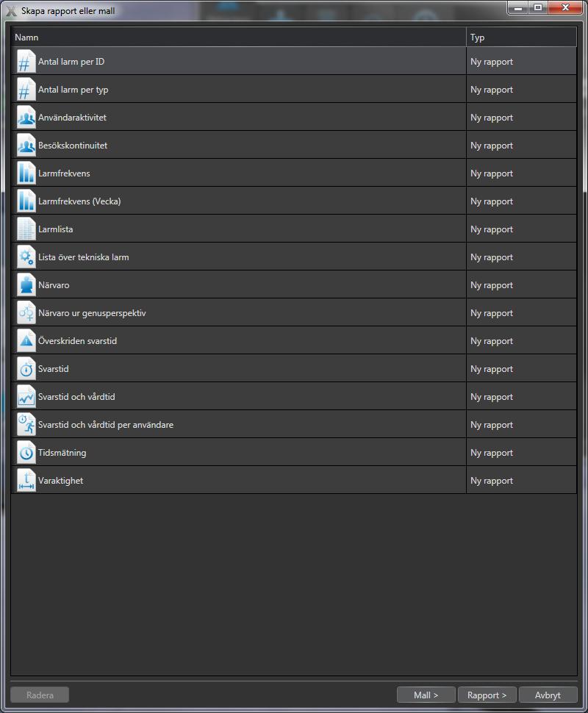Select the Larmlista table icon
The height and width of the screenshot is (713, 588).
click(x=26, y=229)
